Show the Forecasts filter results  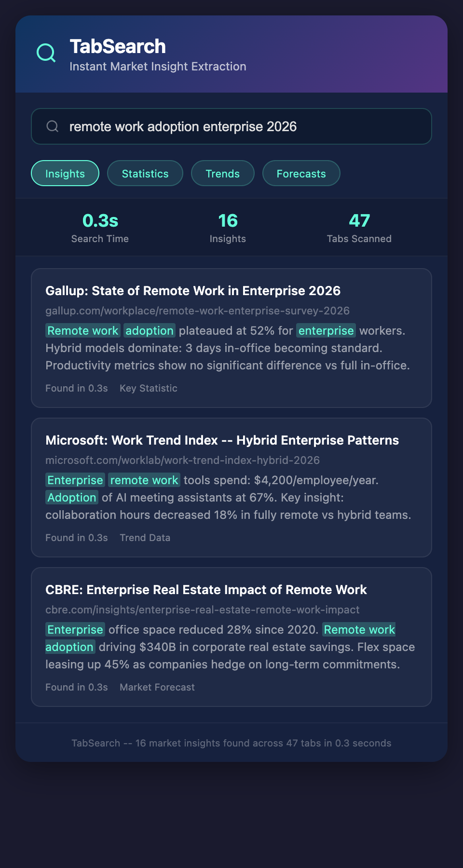click(x=301, y=174)
